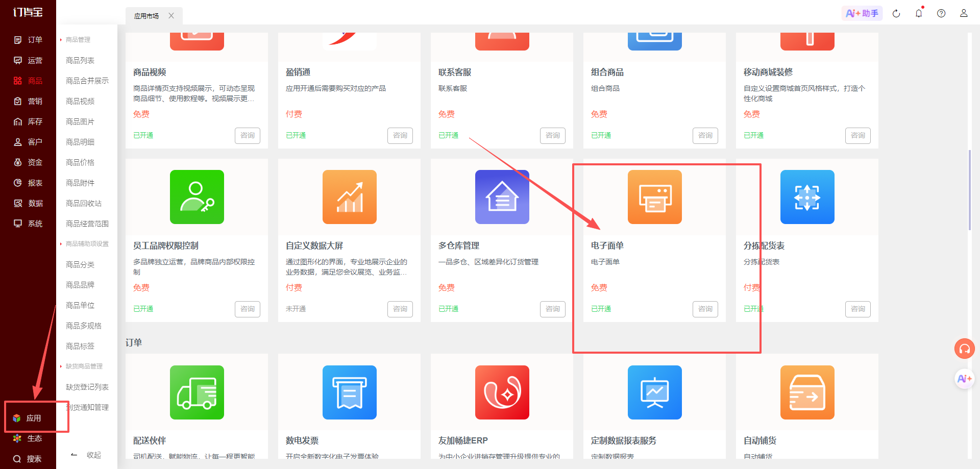Open the AI+助手 assistant
The image size is (980, 469).
[862, 13]
